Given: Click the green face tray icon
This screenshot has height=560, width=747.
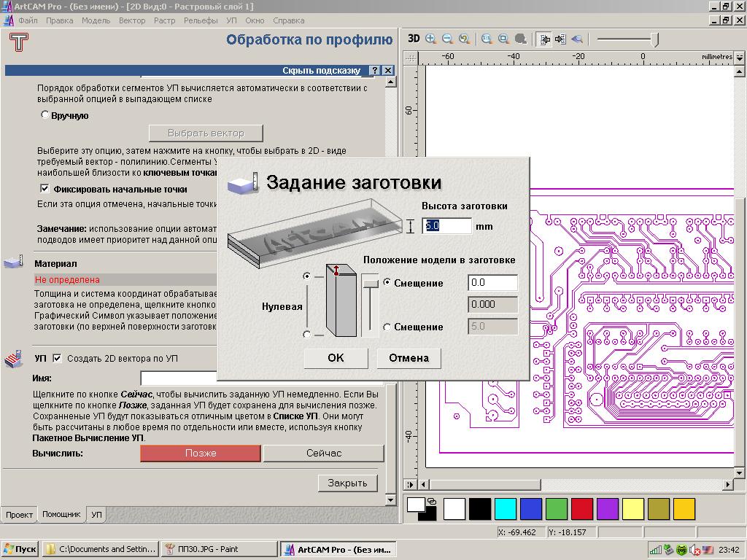Looking at the screenshot, I should pyautogui.click(x=682, y=550).
